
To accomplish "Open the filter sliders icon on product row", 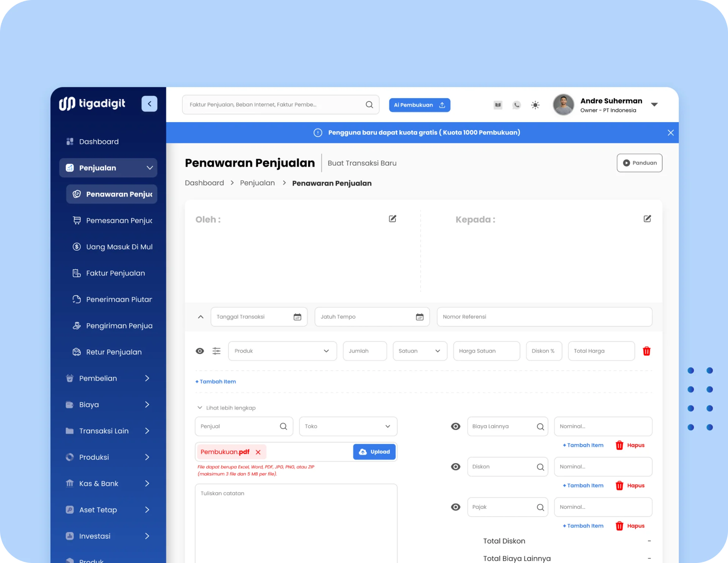I will (217, 351).
